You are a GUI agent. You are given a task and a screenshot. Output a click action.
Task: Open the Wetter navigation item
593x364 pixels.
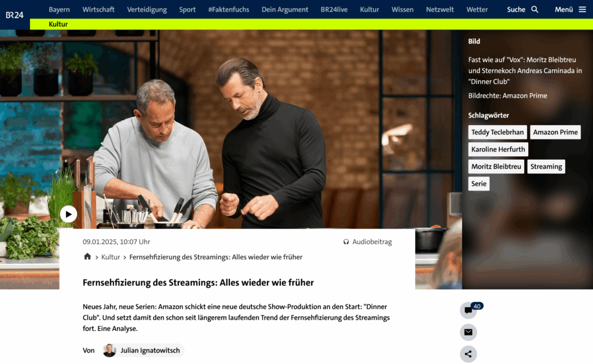pos(477,9)
